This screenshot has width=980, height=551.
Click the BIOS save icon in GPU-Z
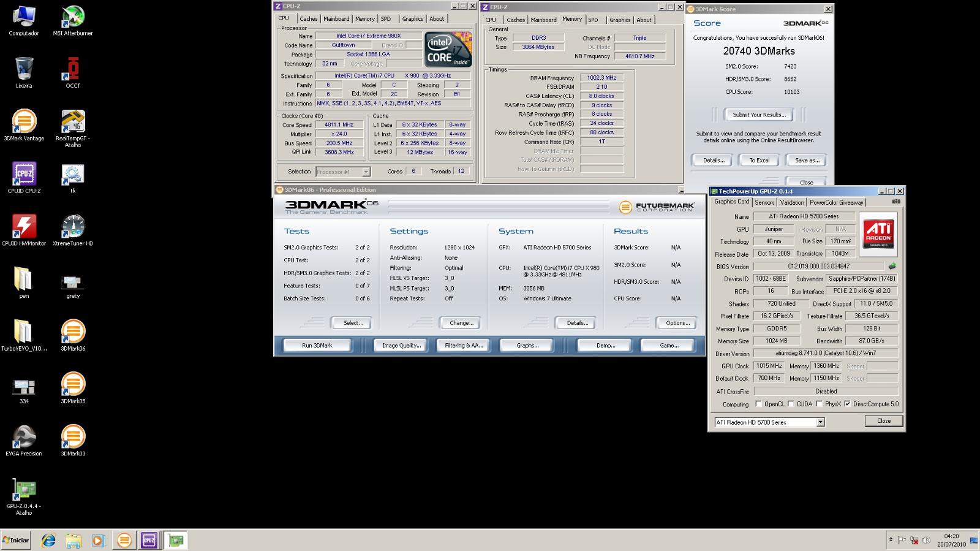(x=892, y=267)
